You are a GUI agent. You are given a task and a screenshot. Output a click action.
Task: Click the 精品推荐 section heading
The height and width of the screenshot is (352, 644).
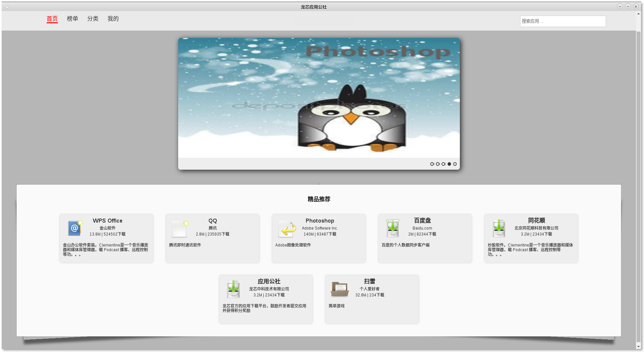(x=319, y=199)
